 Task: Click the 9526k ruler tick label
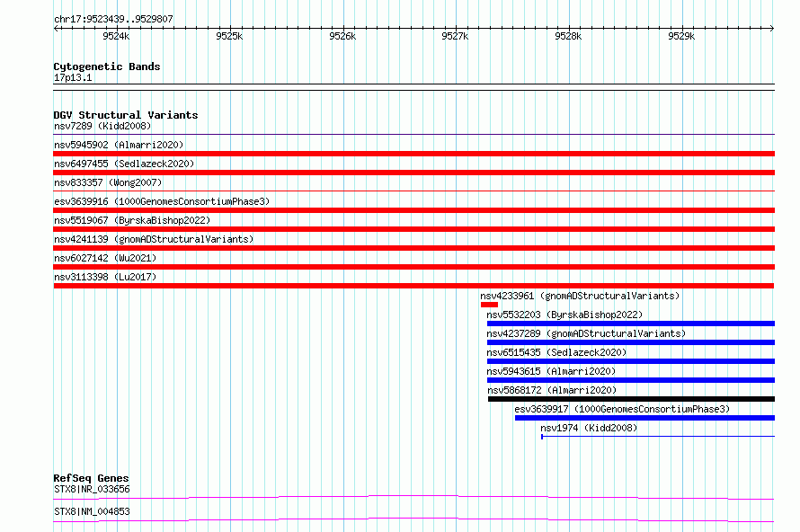click(342, 36)
